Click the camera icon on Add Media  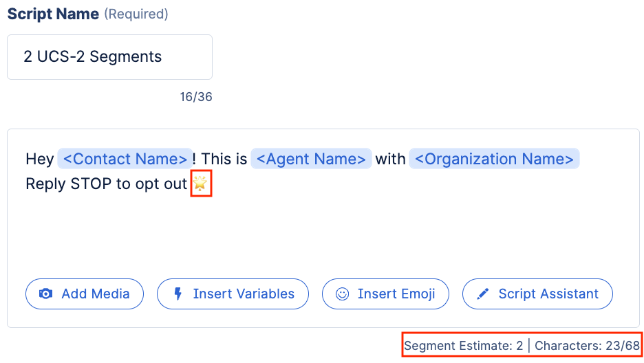point(45,294)
